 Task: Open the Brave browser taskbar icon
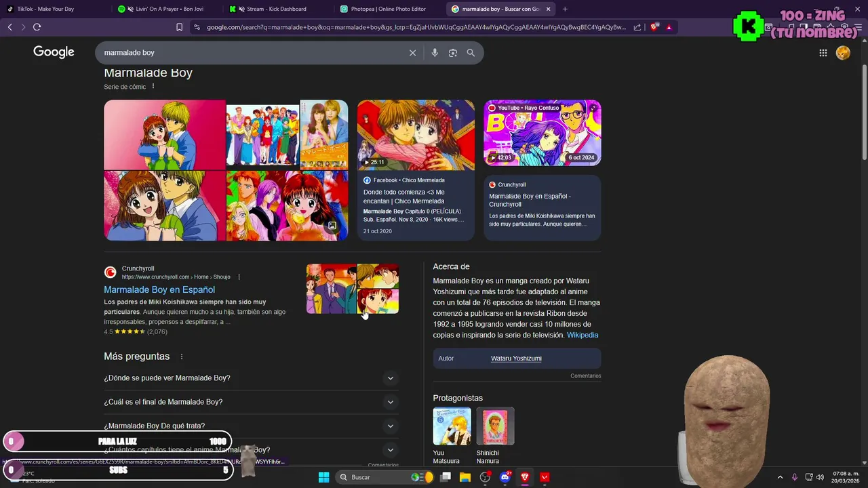click(x=524, y=477)
